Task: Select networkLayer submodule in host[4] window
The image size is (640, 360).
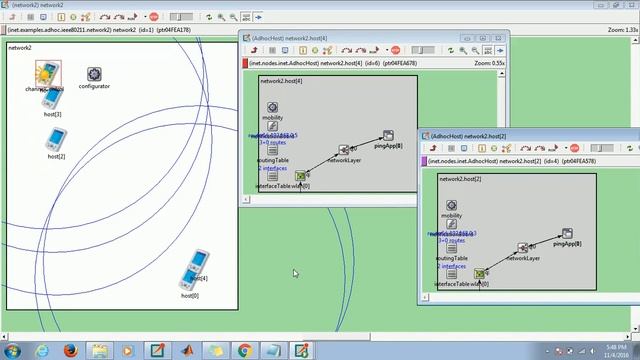Action: click(344, 150)
